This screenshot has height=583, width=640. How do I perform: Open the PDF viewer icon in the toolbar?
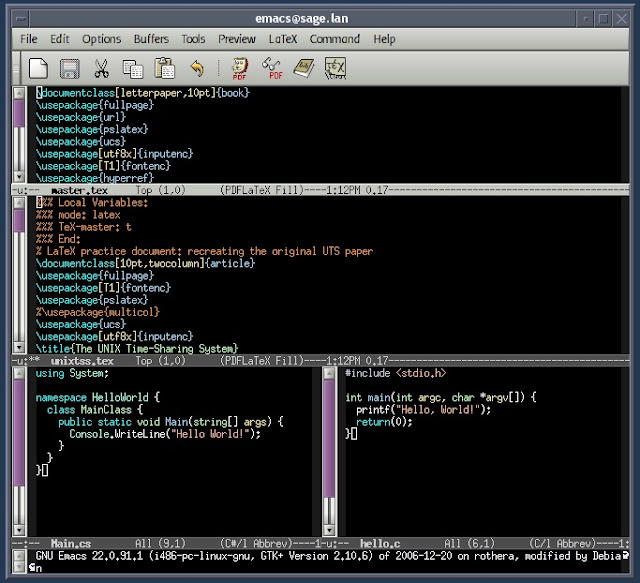coord(272,68)
